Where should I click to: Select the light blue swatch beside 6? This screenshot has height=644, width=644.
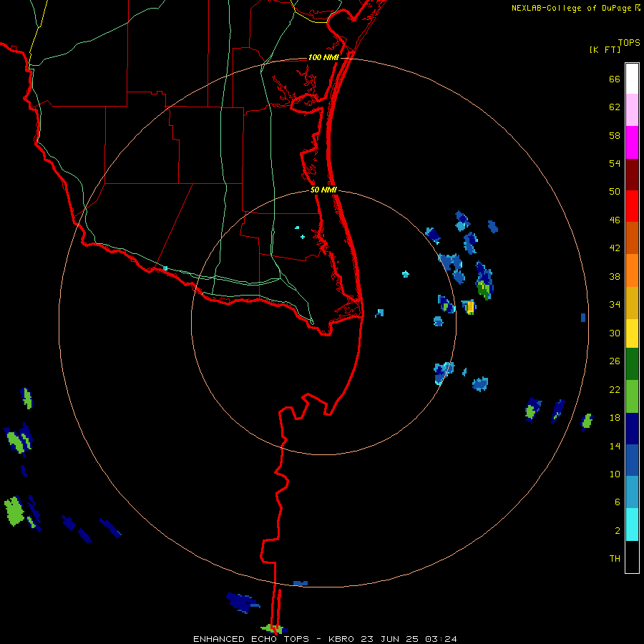632,492
